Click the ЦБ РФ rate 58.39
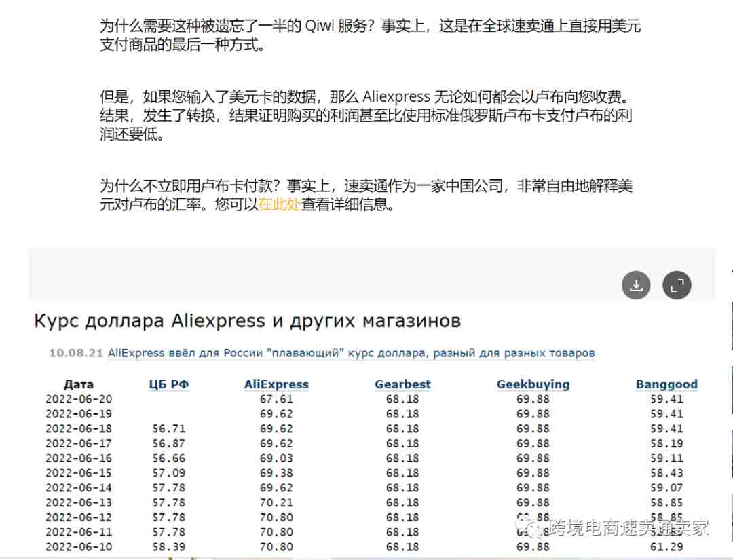This screenshot has height=560, width=733. click(x=169, y=547)
